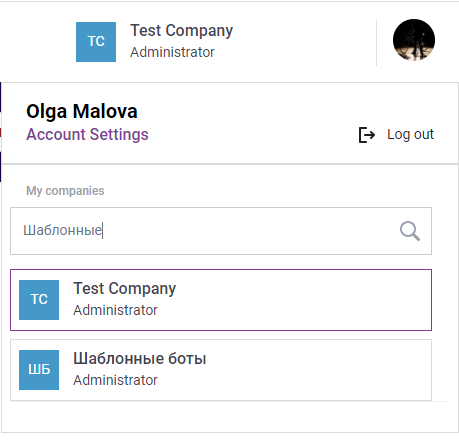Click Administrator under Test Company list entry
Viewport: 459px width, 444px height.
click(x=115, y=310)
